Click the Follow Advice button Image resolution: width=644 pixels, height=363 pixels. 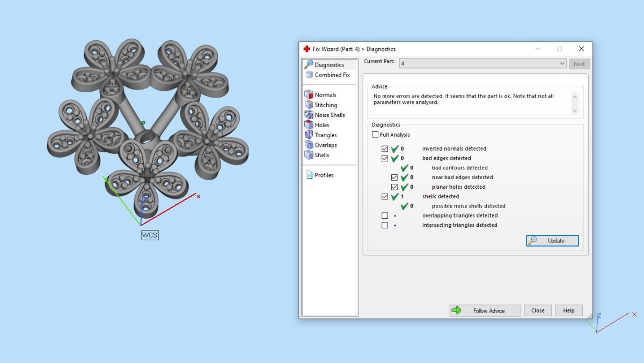click(485, 310)
